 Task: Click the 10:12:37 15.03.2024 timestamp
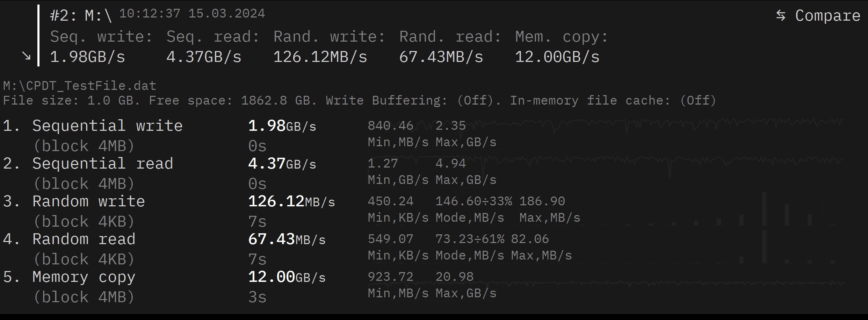pos(192,14)
